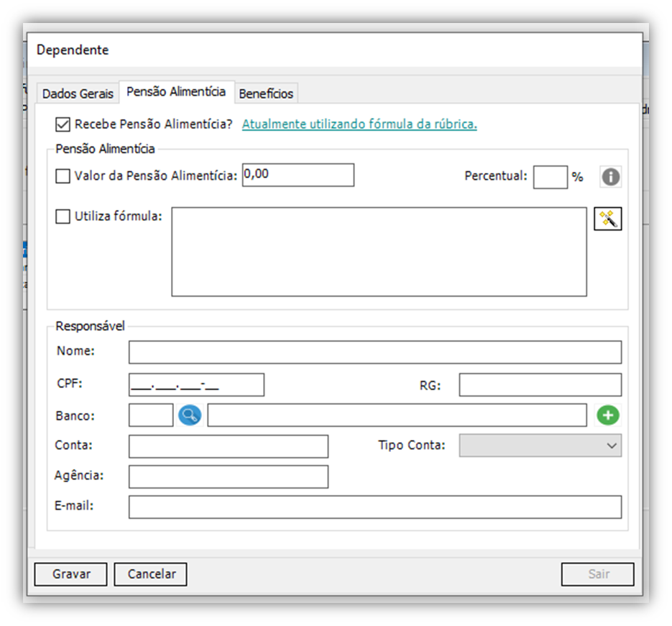This screenshot has height=626, width=672.
Task: Click the CPF masked input field
Action: point(196,385)
